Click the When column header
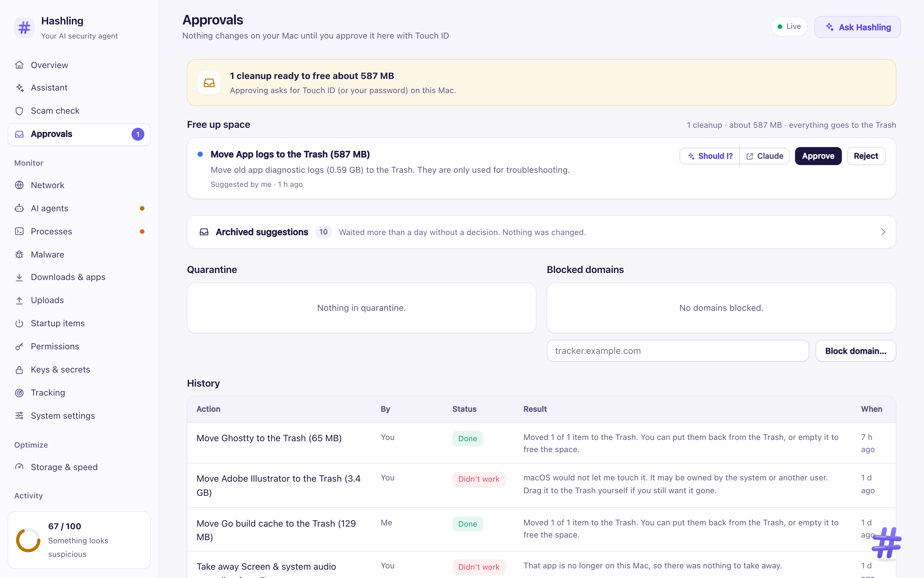This screenshot has height=578, width=924. pos(871,409)
